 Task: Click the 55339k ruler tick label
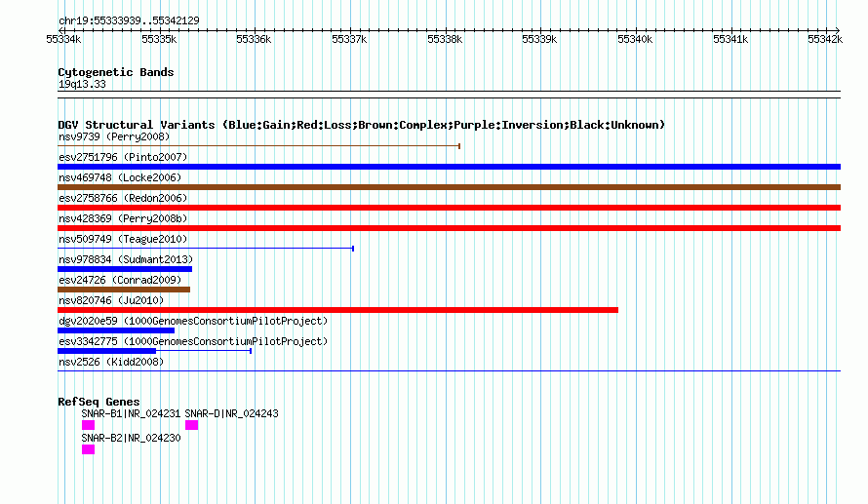pos(539,39)
